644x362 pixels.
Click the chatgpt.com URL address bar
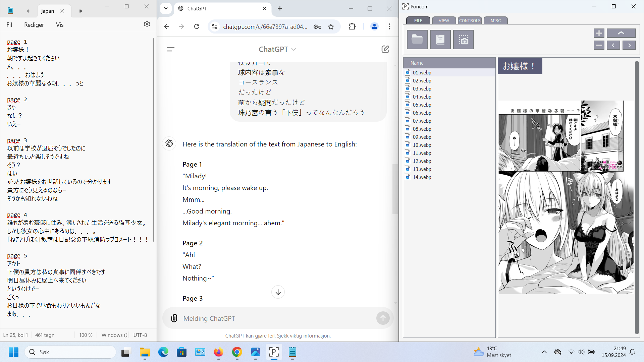[x=265, y=27]
